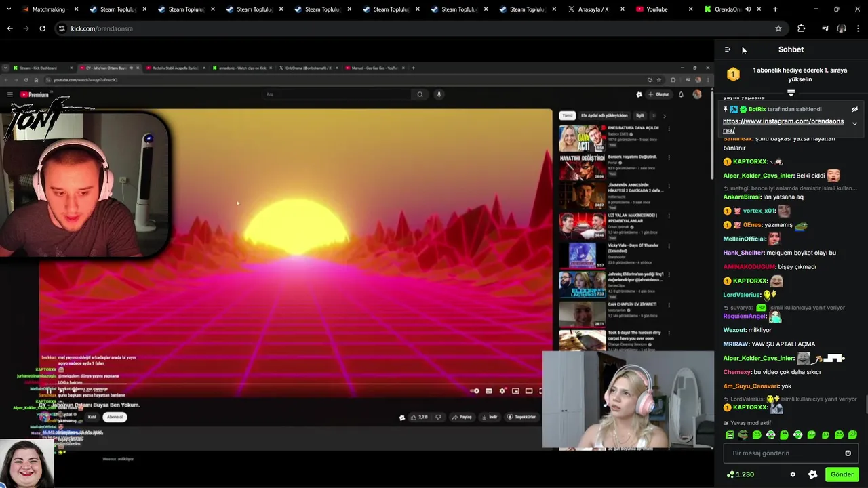This screenshot has height=488, width=868.
Task: Open Chemexy's username in chat
Action: click(x=737, y=372)
